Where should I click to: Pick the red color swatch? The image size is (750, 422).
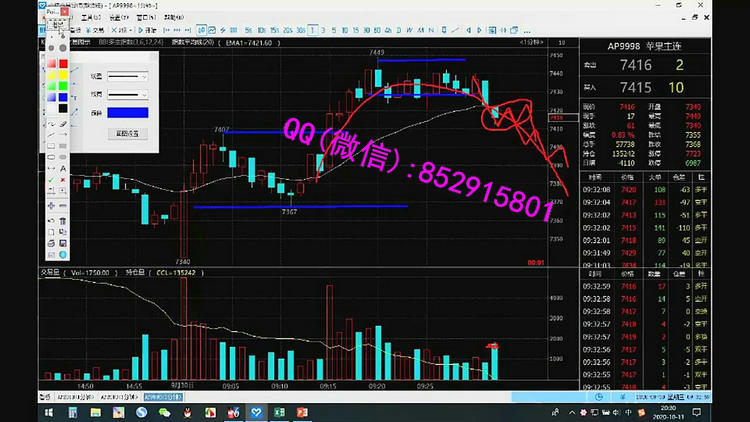pos(64,64)
